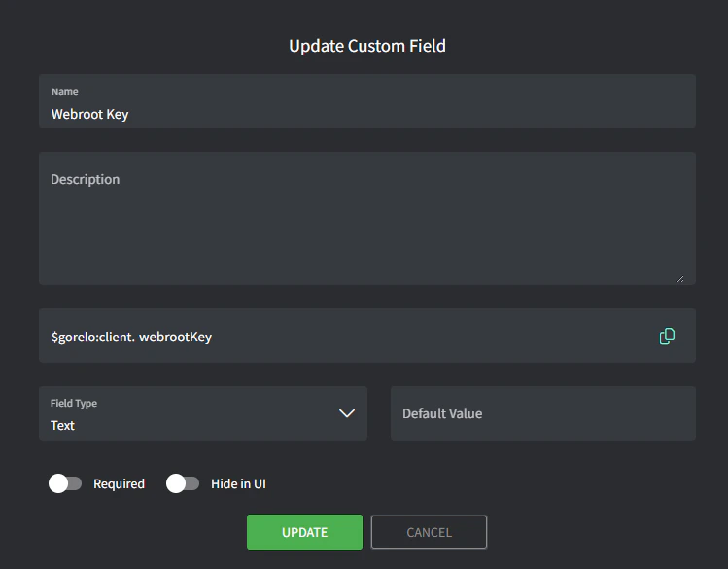728x569 pixels.
Task: Click the 'Required' label text
Action: pos(119,483)
